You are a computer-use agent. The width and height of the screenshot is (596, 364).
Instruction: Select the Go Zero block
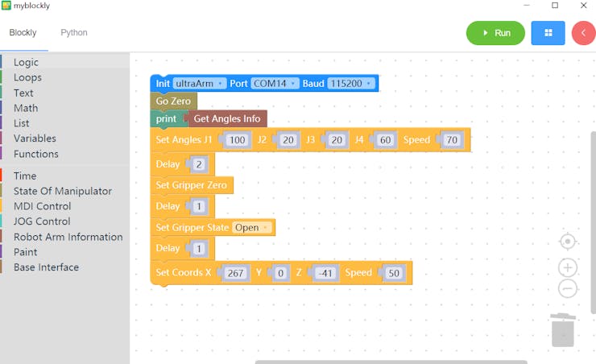[173, 101]
